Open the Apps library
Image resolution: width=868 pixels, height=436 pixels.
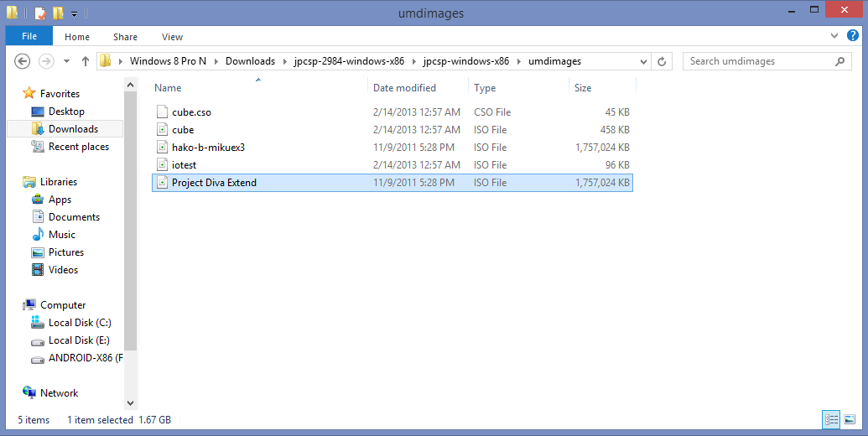(x=60, y=200)
